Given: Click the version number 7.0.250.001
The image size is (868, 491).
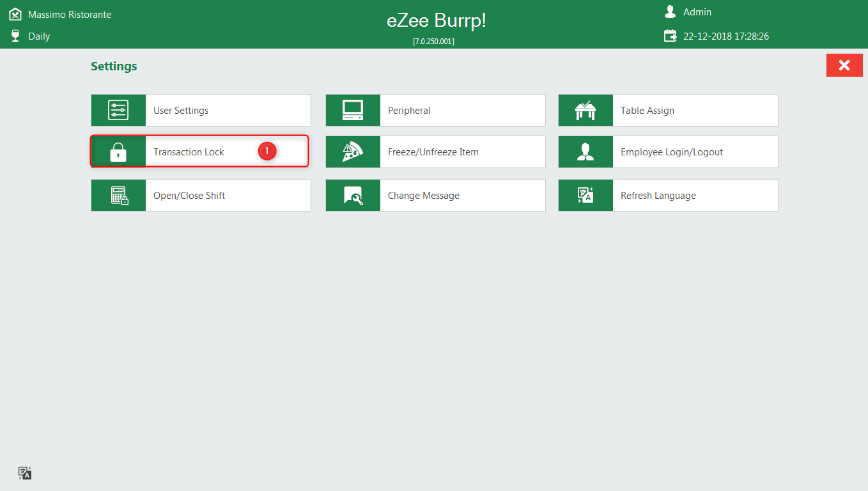Looking at the screenshot, I should pyautogui.click(x=434, y=41).
